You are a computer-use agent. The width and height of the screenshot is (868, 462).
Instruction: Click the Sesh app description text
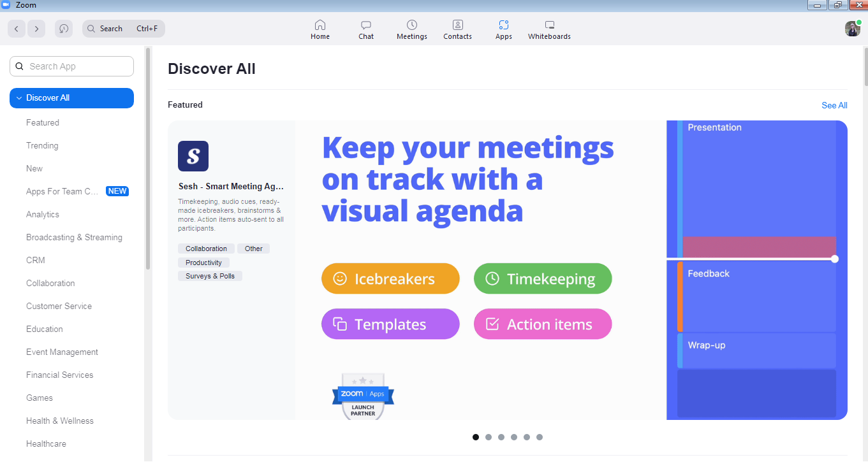click(x=231, y=215)
